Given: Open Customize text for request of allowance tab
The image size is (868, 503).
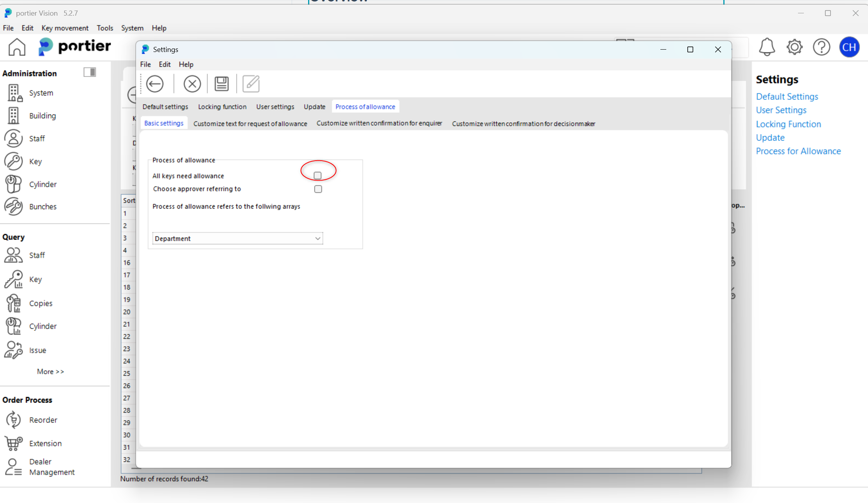Looking at the screenshot, I should coord(250,124).
